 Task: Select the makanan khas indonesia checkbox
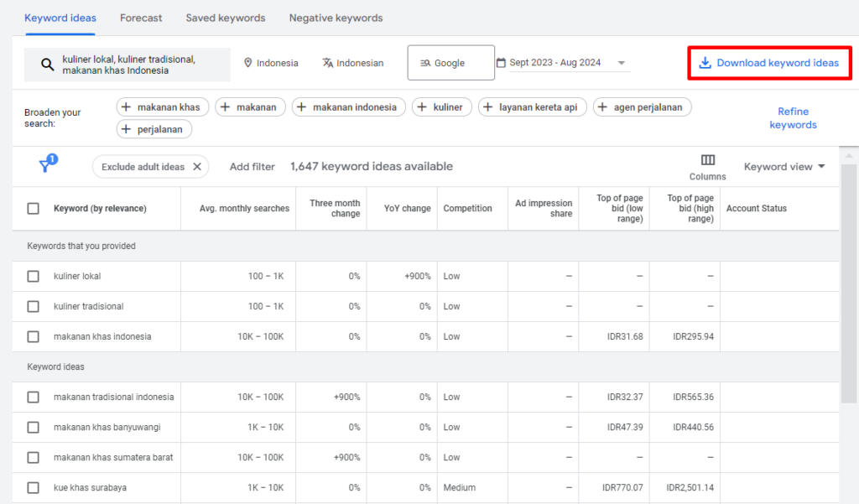pyautogui.click(x=34, y=336)
